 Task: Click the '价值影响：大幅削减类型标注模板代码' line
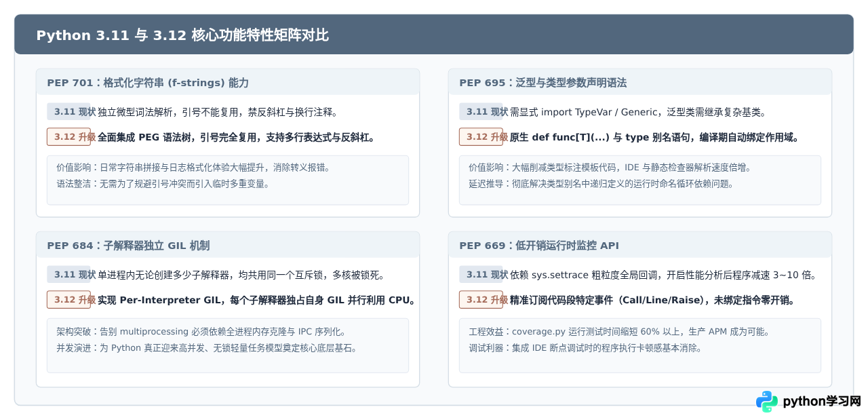[x=610, y=167]
